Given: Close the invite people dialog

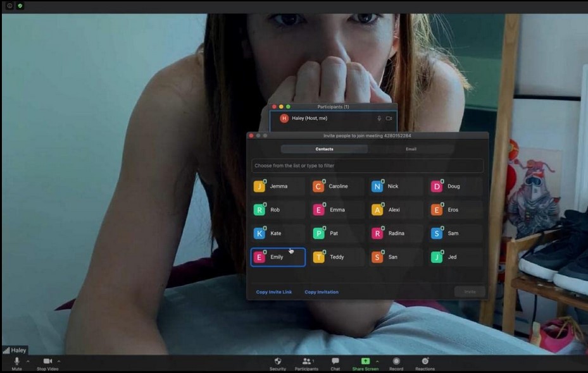Looking at the screenshot, I should [x=251, y=135].
